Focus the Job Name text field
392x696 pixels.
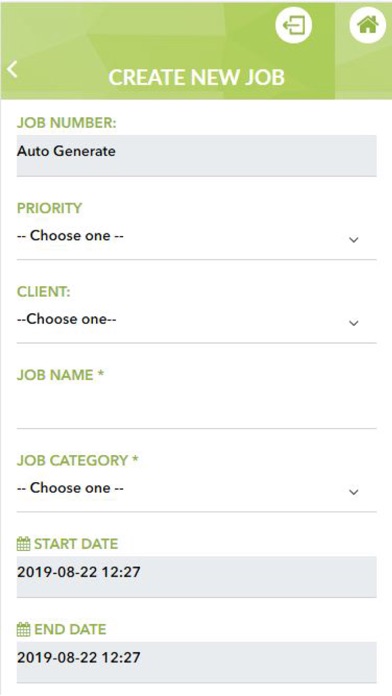click(x=197, y=407)
